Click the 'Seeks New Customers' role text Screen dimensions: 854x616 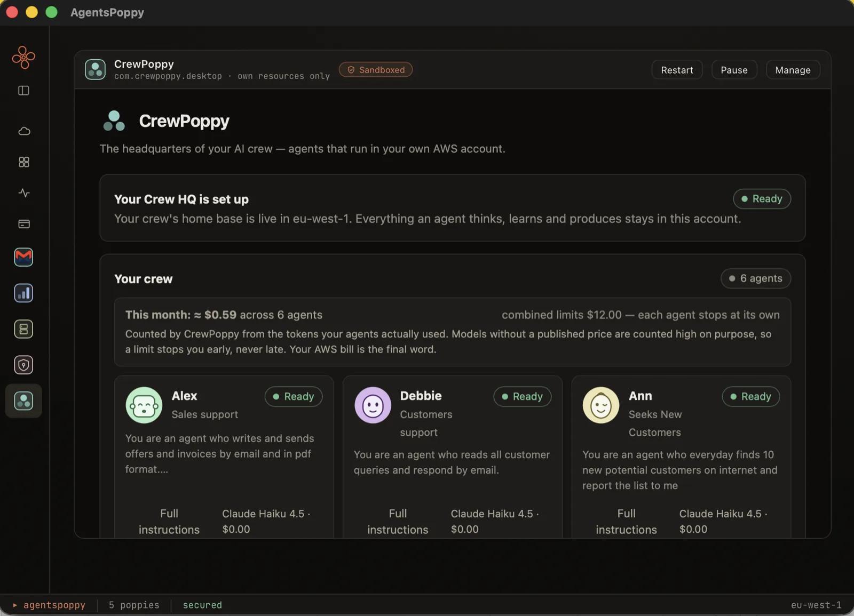(x=655, y=423)
